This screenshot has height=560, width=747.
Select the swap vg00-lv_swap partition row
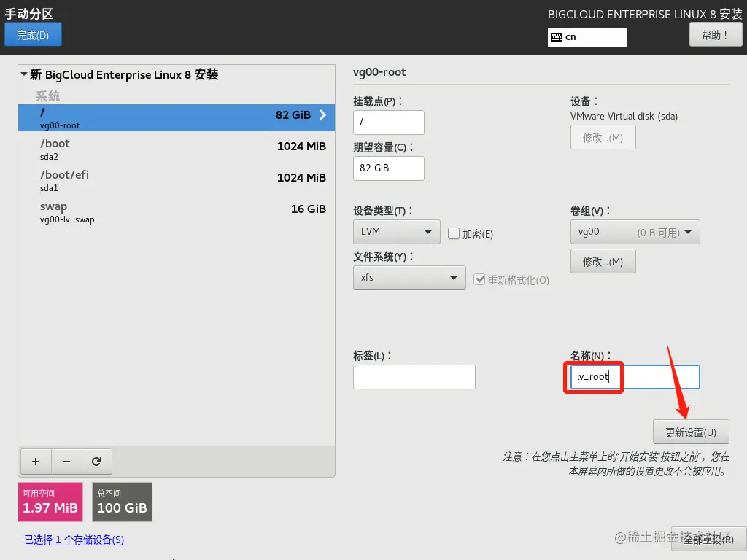click(177, 212)
